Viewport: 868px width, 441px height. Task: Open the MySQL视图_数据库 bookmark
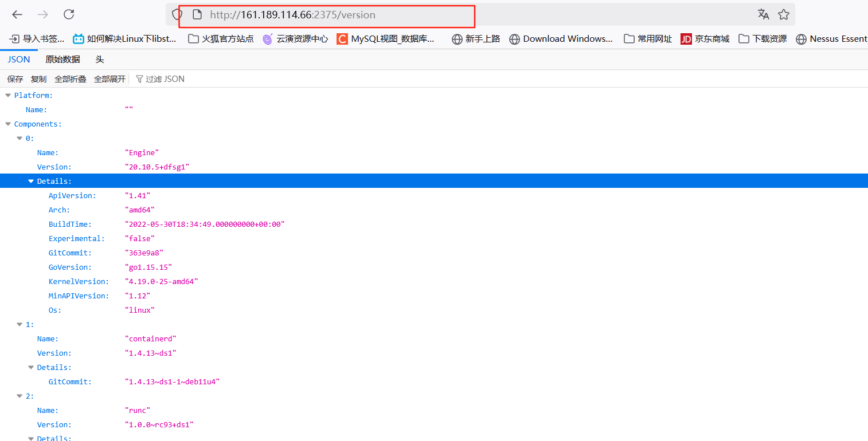tap(385, 39)
